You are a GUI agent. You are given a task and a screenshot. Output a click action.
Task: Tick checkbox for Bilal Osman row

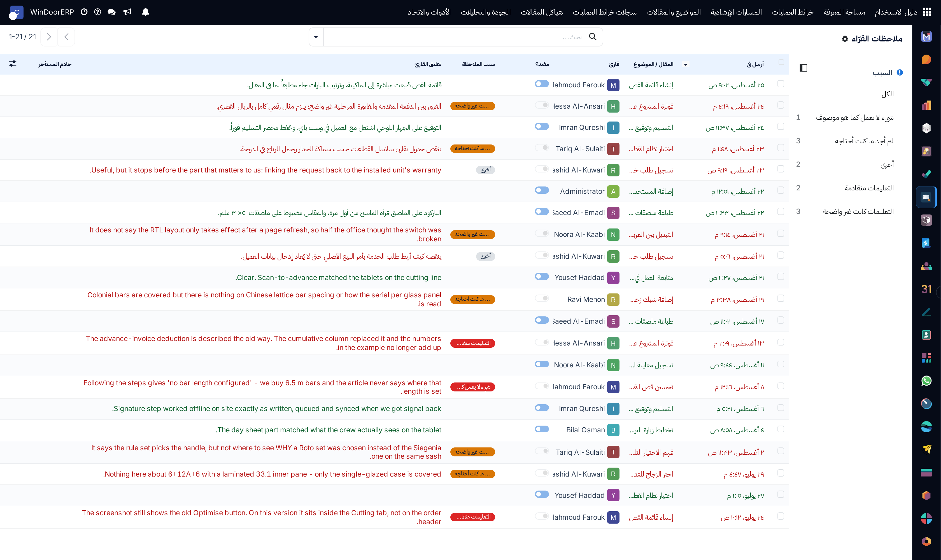781,429
